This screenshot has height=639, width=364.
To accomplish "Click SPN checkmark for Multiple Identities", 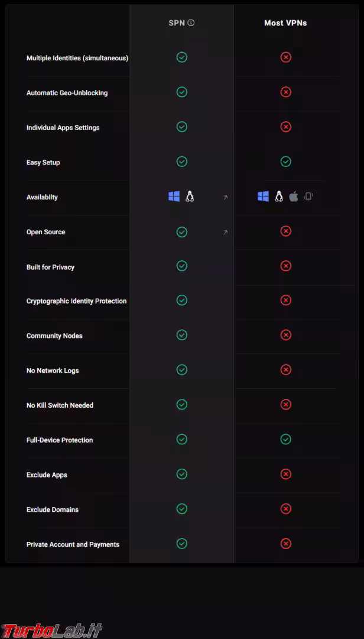I will (182, 57).
